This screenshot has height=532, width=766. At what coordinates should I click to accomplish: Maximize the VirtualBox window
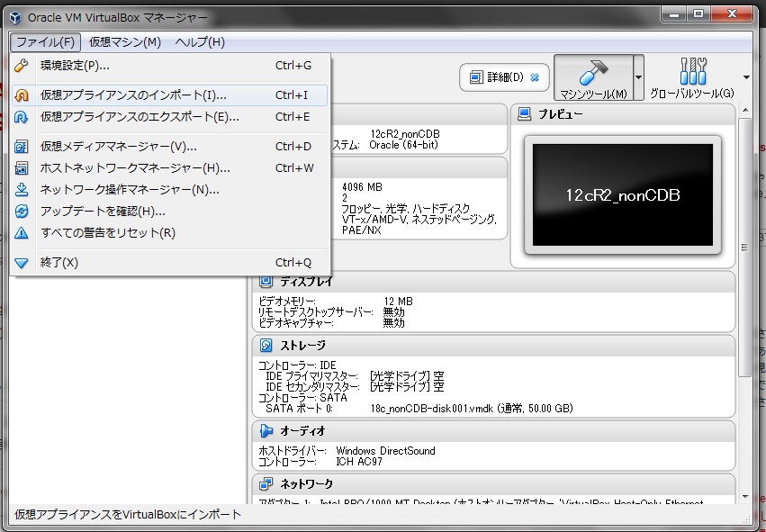[698, 14]
